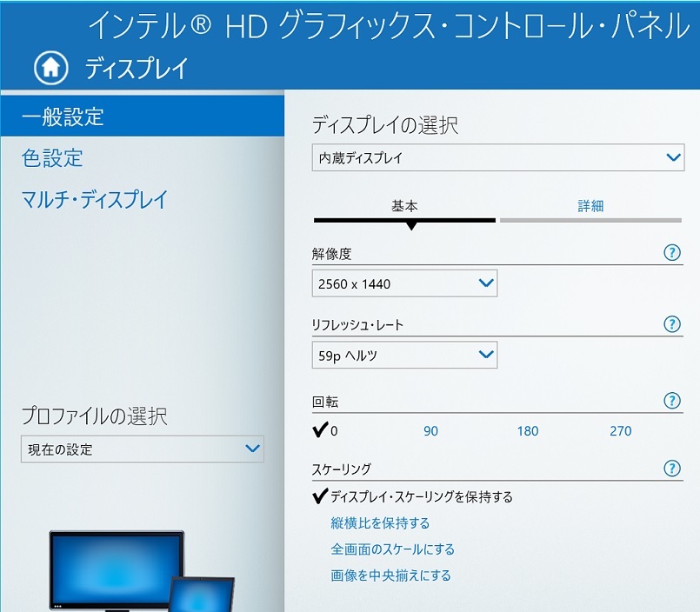Viewport: 700px width, 612px height.
Task: Open help for スケーリング (scaling)
Action: click(672, 469)
